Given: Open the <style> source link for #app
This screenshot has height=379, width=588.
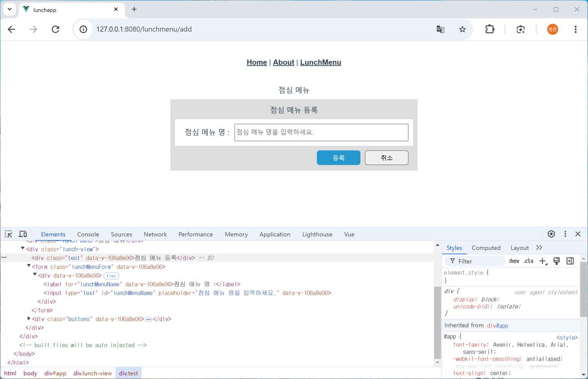Looking at the screenshot, I should point(567,337).
